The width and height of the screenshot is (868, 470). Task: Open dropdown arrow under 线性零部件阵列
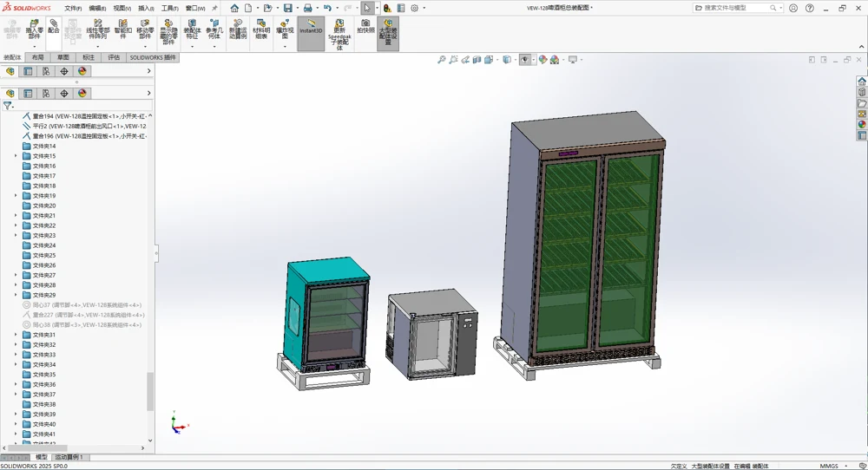click(x=98, y=47)
